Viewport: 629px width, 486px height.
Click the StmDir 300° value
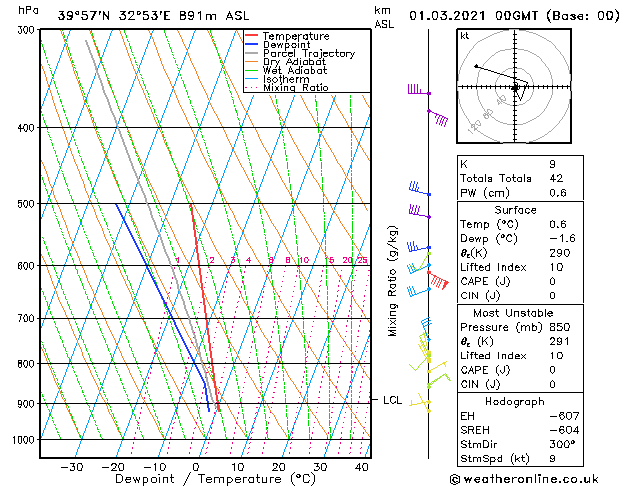[562, 444]
